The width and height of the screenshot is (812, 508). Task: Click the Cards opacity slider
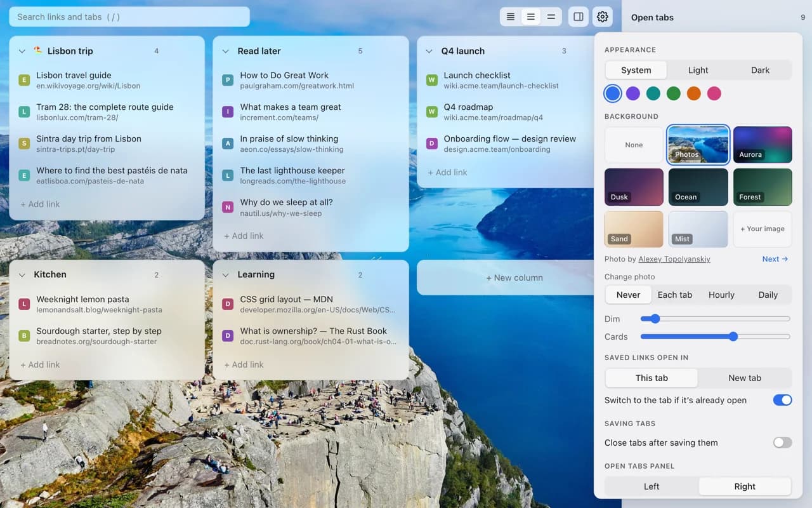715,337
